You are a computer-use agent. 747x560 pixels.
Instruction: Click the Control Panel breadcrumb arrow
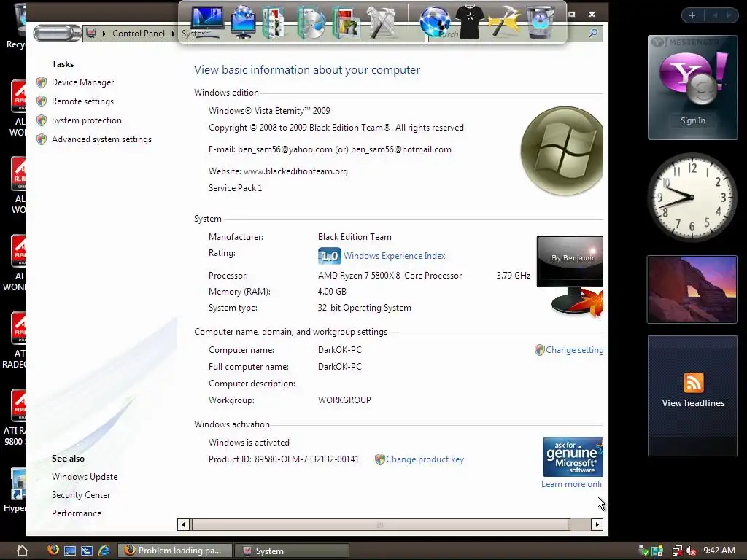tap(174, 34)
